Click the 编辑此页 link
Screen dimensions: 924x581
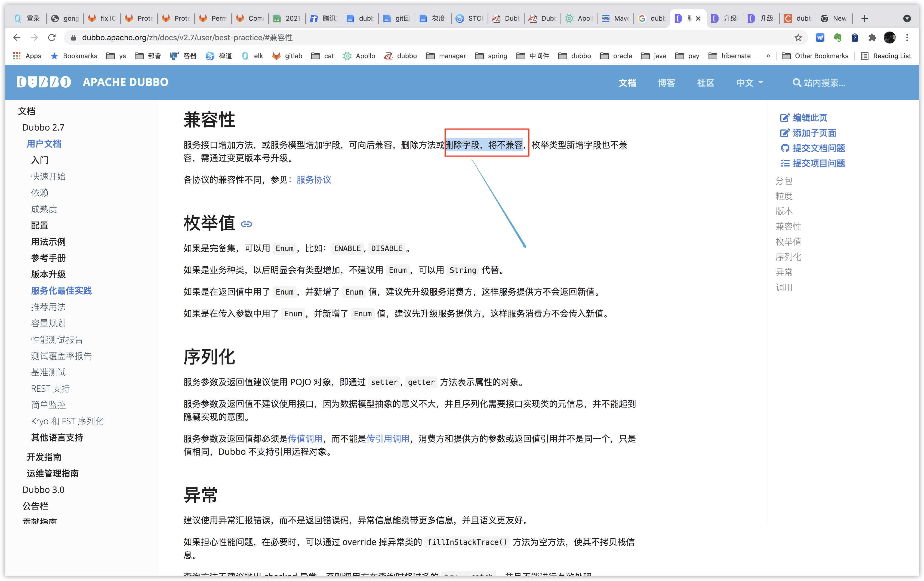point(810,118)
